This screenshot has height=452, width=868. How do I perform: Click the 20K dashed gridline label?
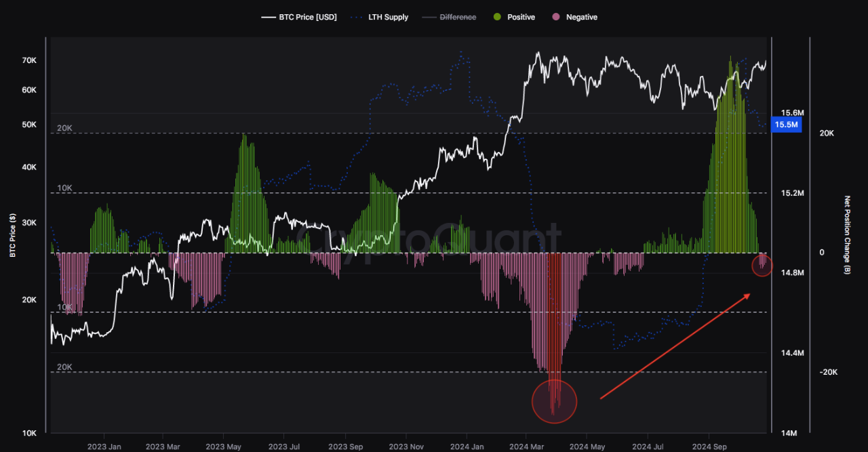[64, 128]
